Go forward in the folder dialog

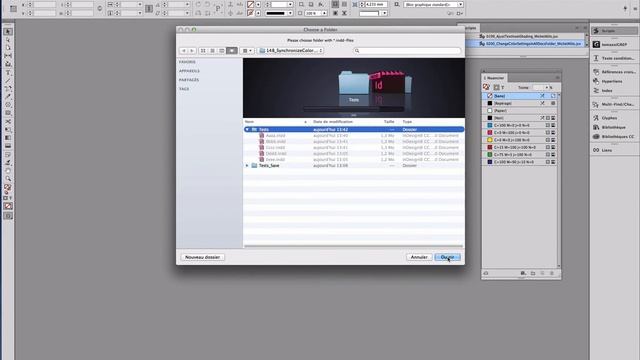(x=192, y=51)
